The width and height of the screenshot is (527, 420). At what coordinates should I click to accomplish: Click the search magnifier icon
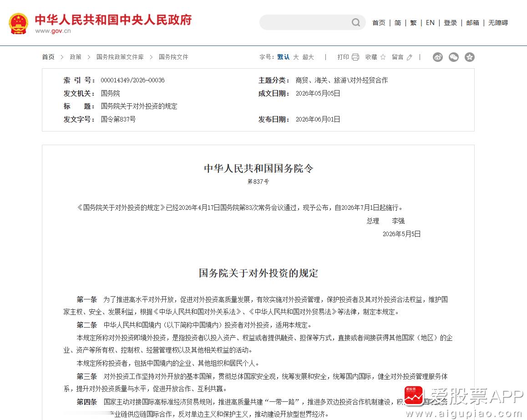point(355,22)
